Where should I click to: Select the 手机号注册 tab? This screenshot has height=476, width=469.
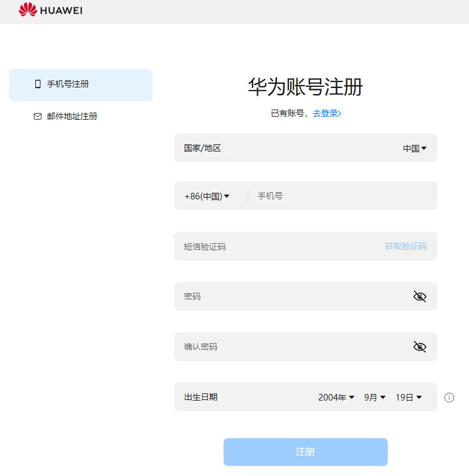tap(81, 84)
